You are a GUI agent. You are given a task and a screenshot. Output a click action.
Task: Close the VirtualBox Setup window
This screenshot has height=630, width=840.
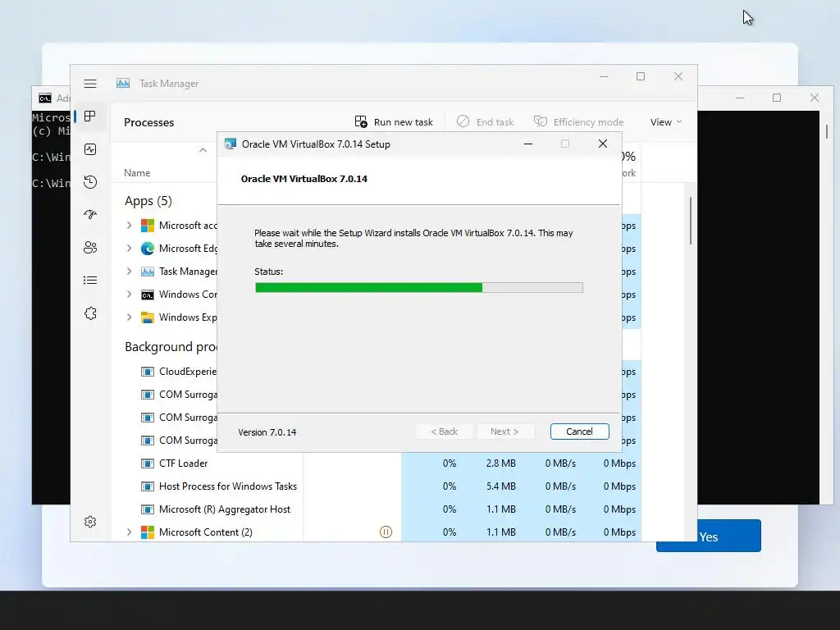[603, 144]
